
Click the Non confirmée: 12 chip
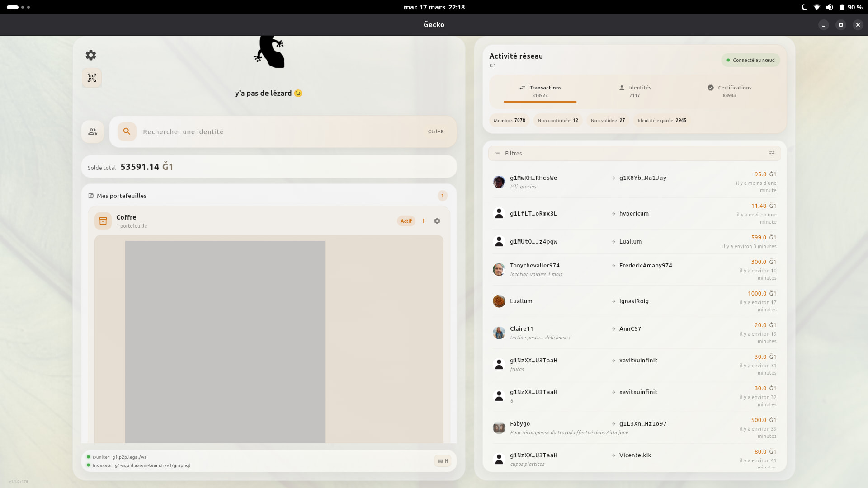[557, 121]
